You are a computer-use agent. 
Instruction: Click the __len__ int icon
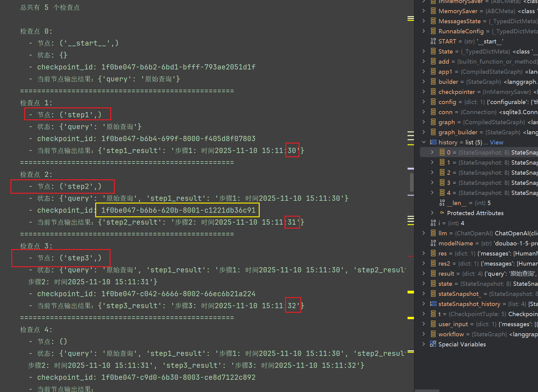442,203
